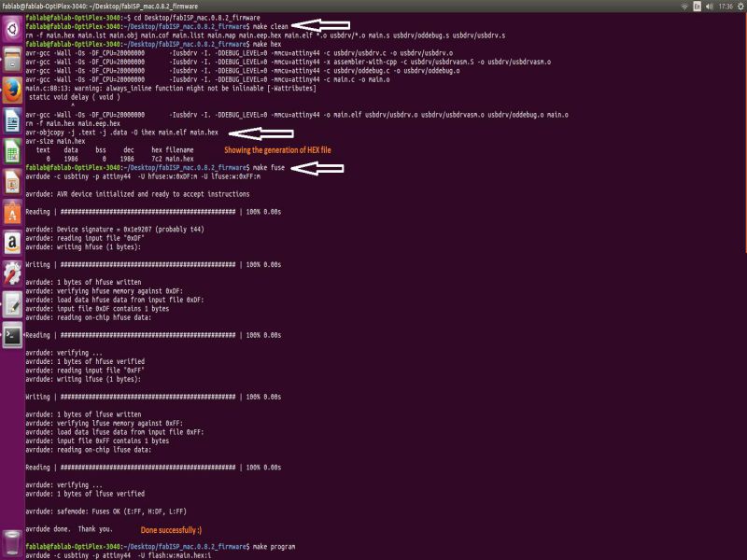Open the En keyboard layout indicator

click(x=697, y=7)
